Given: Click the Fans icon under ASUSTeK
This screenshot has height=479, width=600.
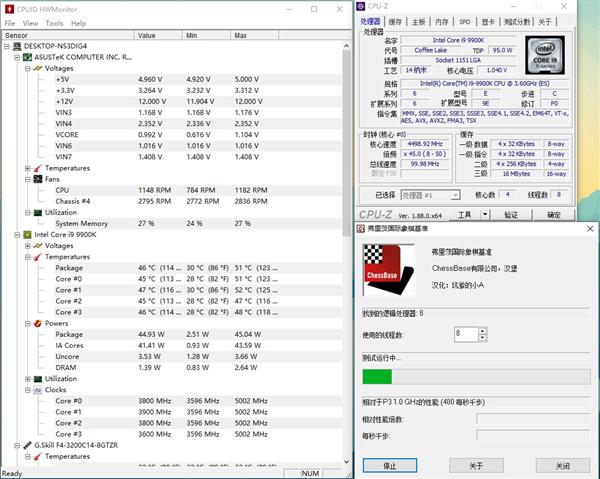Looking at the screenshot, I should [39, 179].
